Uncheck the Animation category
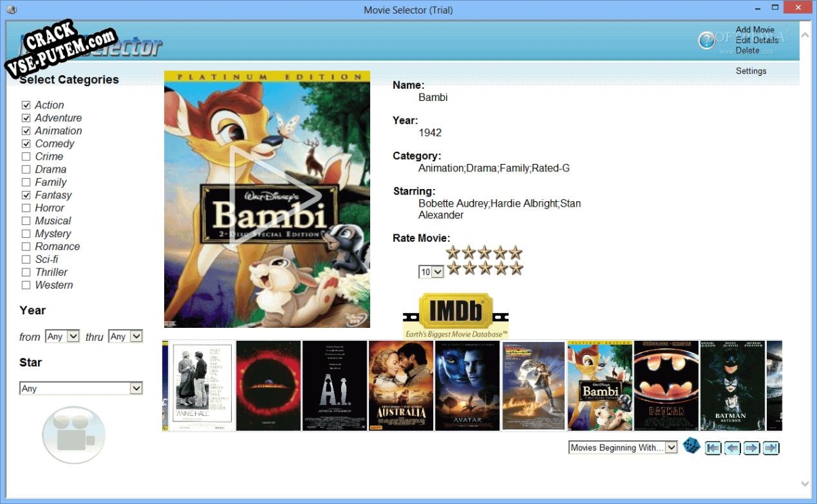This screenshot has height=504, width=817. (x=26, y=131)
